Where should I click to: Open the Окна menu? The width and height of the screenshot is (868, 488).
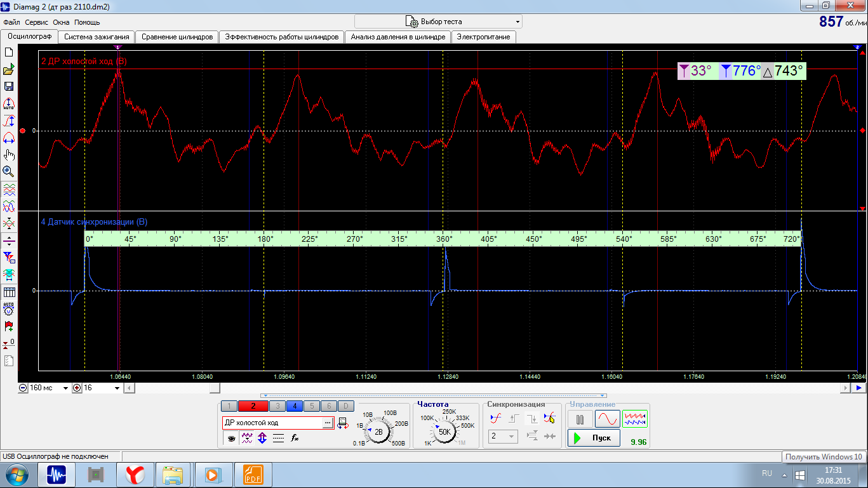[x=62, y=22]
